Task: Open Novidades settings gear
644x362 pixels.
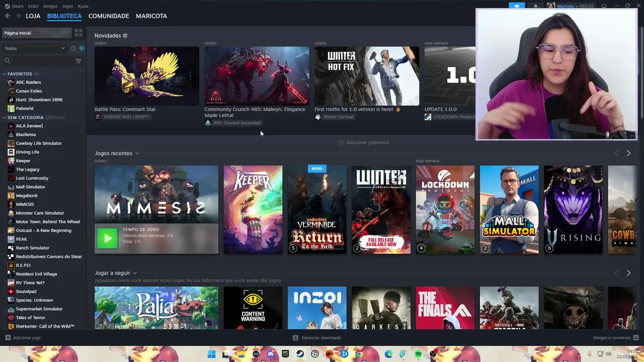Action: (x=125, y=36)
